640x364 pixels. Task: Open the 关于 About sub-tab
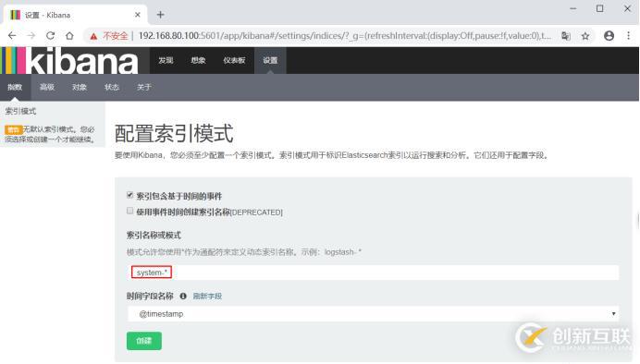[143, 87]
